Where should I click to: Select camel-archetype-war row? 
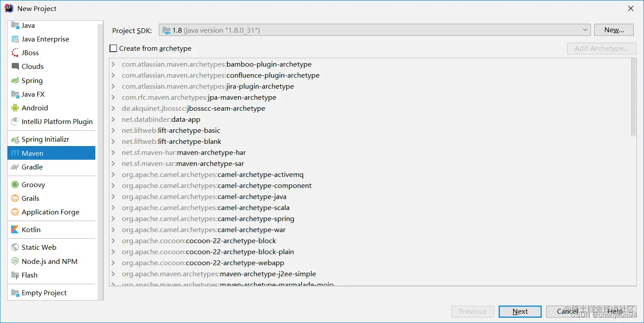coord(370,230)
